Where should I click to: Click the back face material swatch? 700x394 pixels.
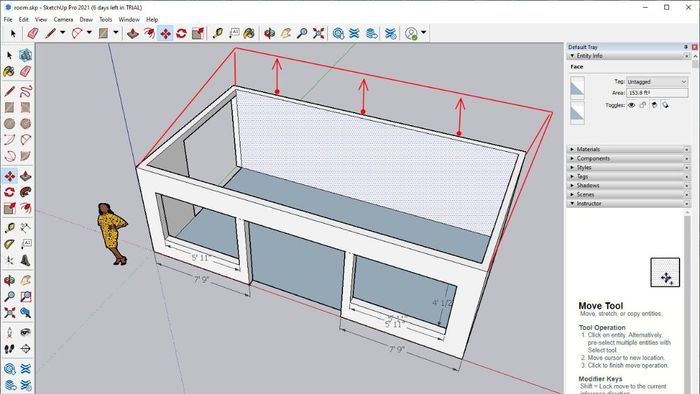(577, 113)
